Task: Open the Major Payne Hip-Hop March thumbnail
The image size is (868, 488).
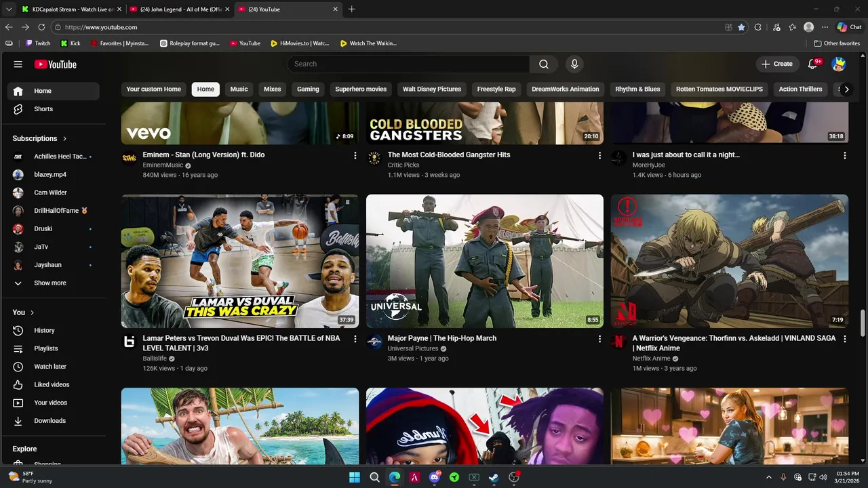Action: pyautogui.click(x=485, y=262)
